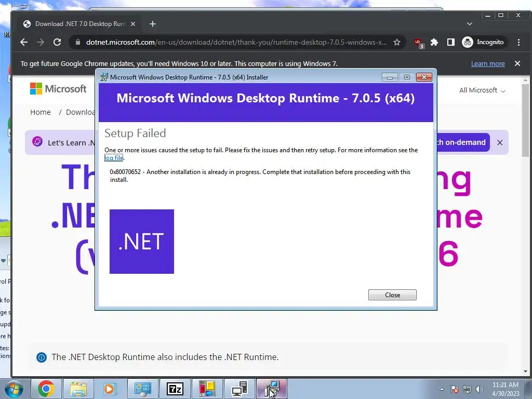Image resolution: width=532 pixels, height=399 pixels.
Task: Click the .NET logo tile in installer
Action: pyautogui.click(x=142, y=242)
